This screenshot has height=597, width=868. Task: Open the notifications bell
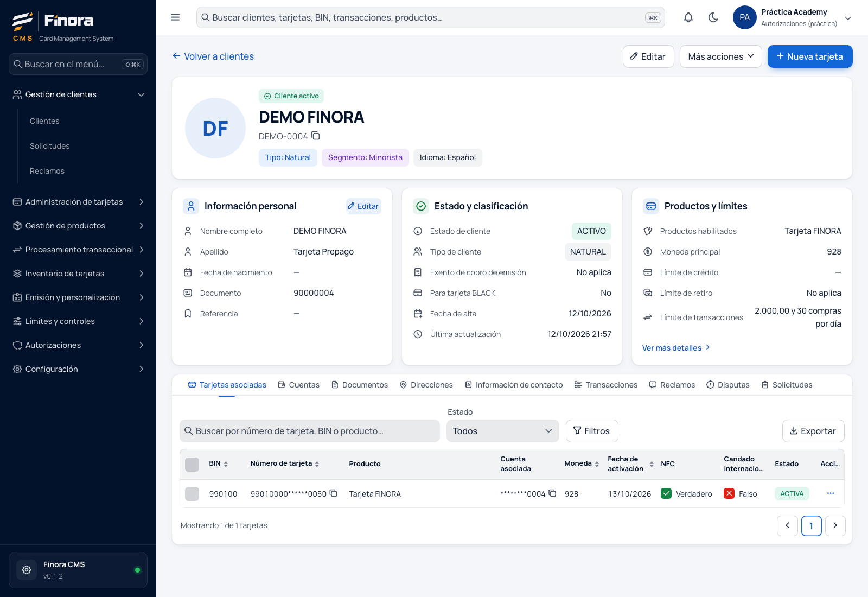point(688,17)
